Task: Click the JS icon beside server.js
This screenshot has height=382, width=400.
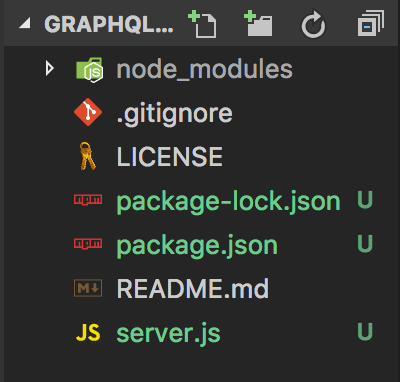Action: 88,332
